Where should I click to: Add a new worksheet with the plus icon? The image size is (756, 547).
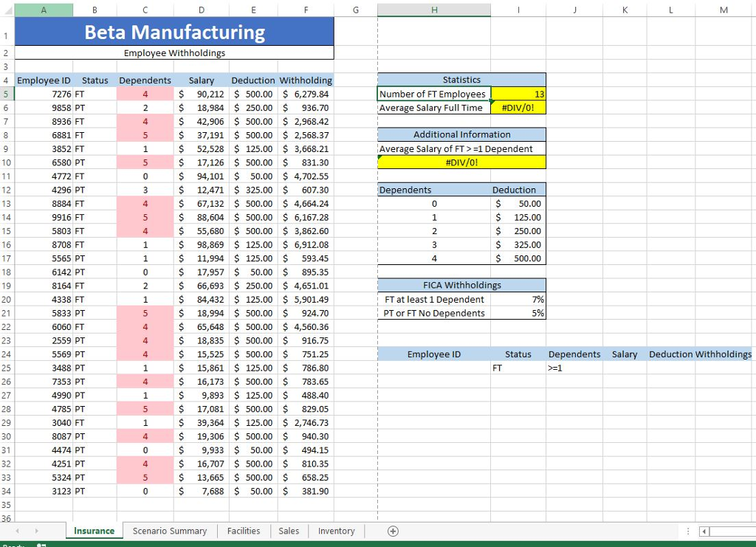pos(393,531)
